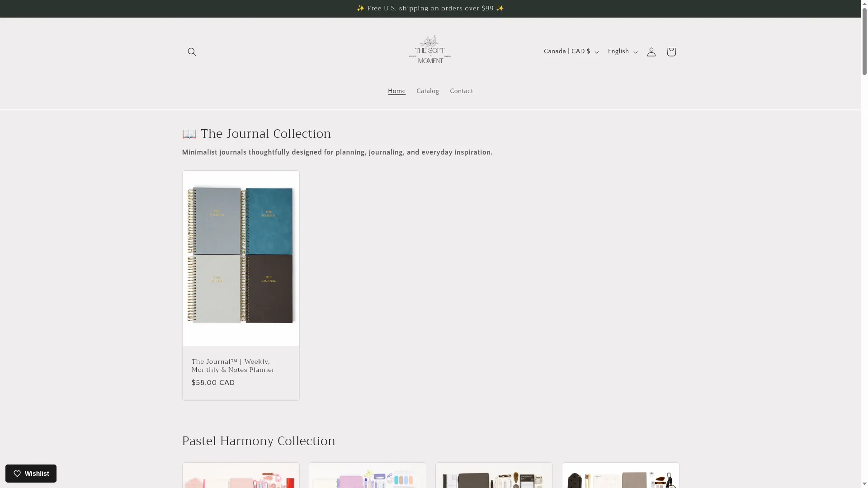868x488 pixels.
Task: Open the search magnifier icon
Action: click(192, 52)
